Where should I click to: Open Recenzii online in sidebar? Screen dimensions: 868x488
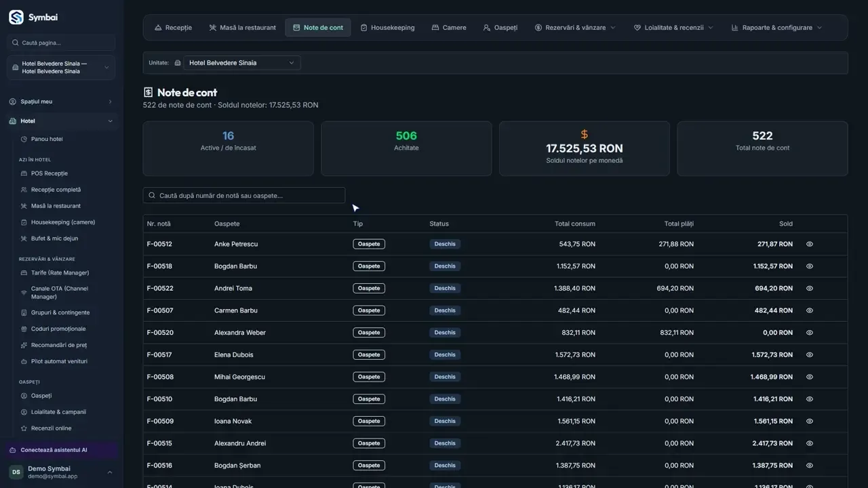(x=51, y=428)
